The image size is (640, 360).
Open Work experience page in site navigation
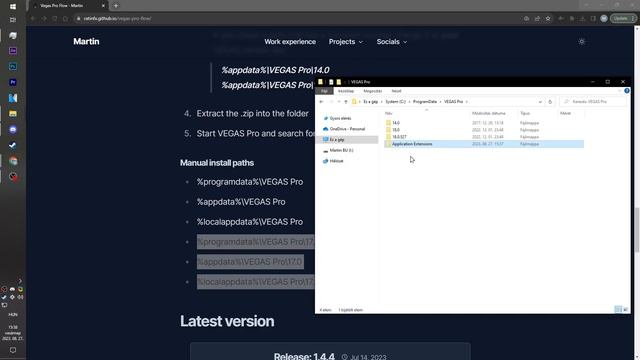click(x=290, y=42)
